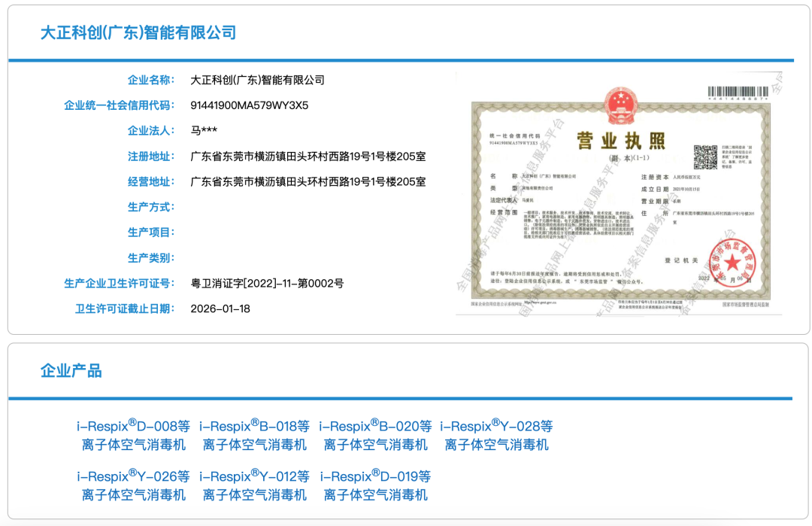Click the 企业统一社会信用代码 label

(119, 105)
